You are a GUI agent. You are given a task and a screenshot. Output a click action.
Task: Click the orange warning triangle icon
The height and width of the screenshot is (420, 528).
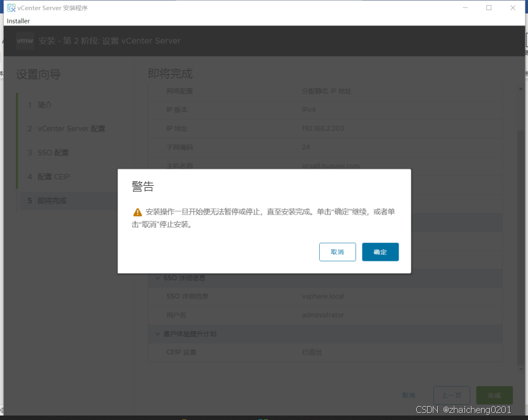click(x=137, y=212)
